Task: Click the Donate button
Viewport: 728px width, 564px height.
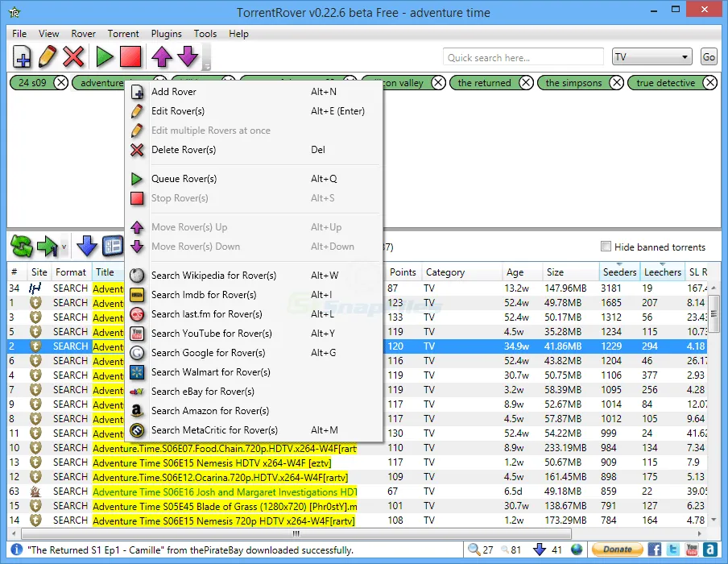Action: 617,549
